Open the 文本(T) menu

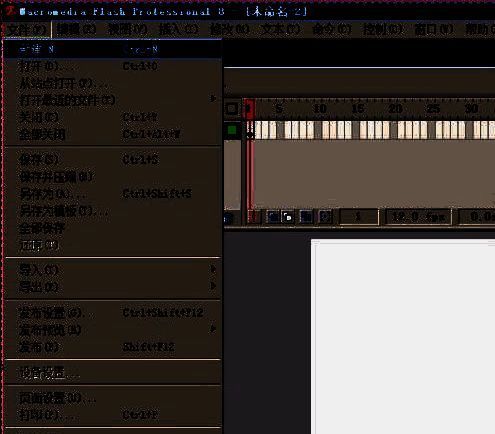point(281,30)
